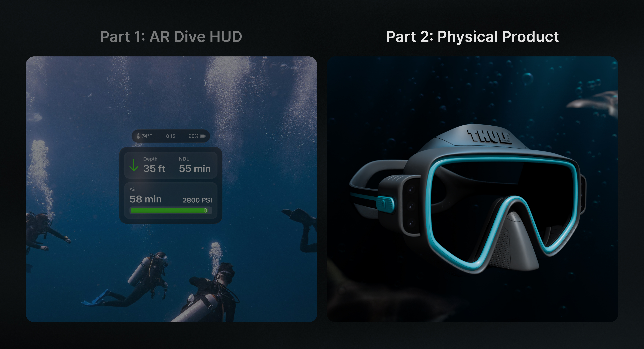Click the 98% battery percentage text

point(193,136)
